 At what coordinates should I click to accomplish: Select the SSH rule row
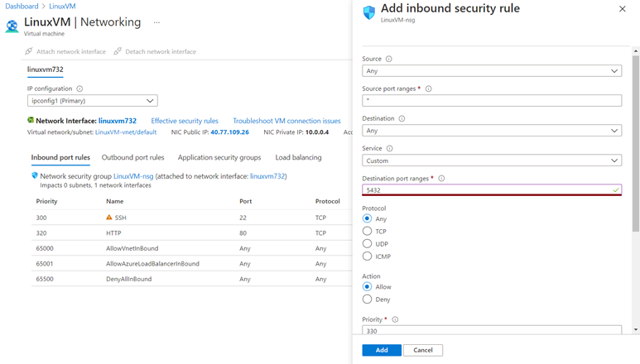tap(192, 218)
